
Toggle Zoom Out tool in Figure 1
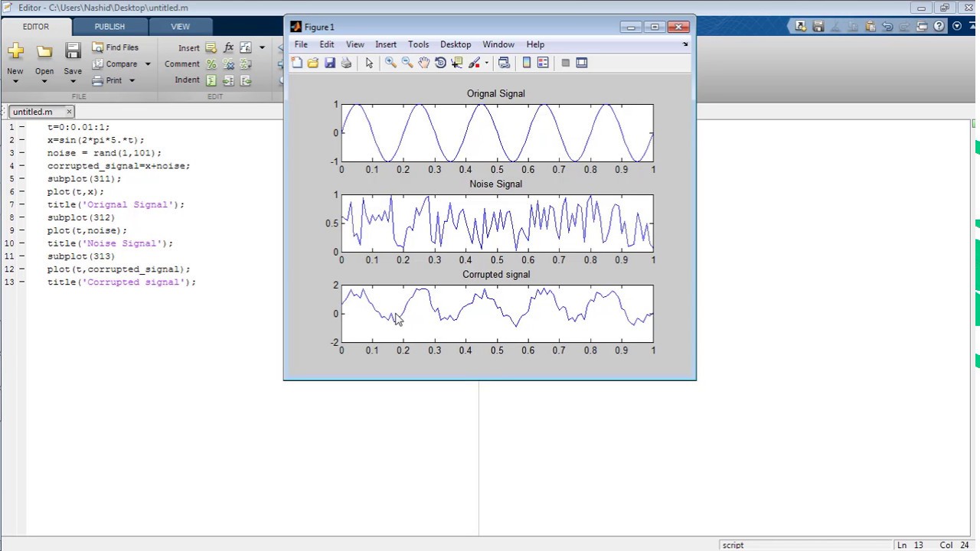tap(407, 63)
